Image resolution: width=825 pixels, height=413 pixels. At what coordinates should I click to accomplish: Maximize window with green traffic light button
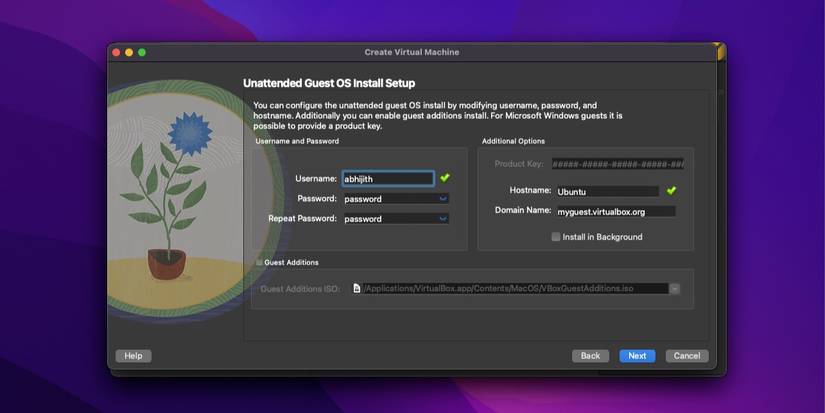tap(142, 52)
